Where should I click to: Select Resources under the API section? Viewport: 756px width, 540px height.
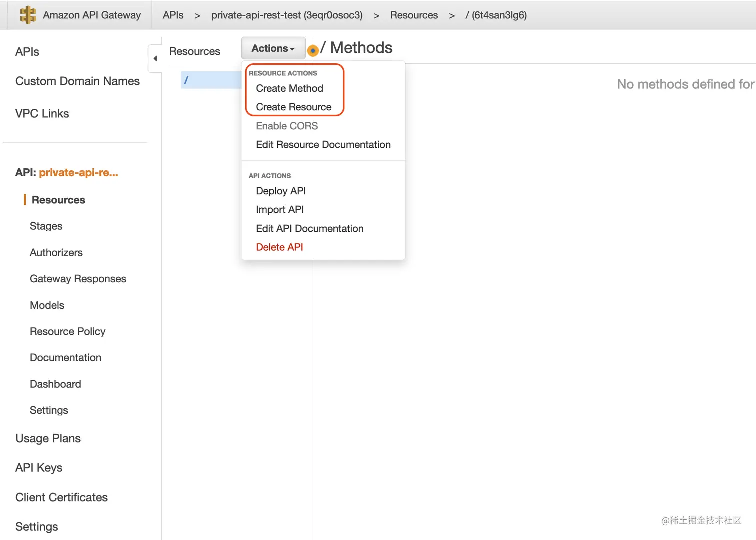tap(58, 200)
